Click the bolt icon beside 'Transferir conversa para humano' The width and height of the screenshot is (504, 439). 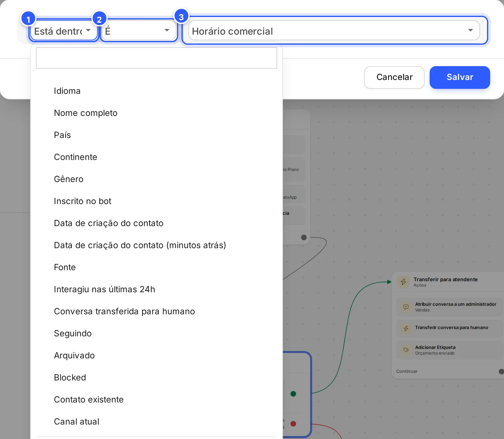406,328
